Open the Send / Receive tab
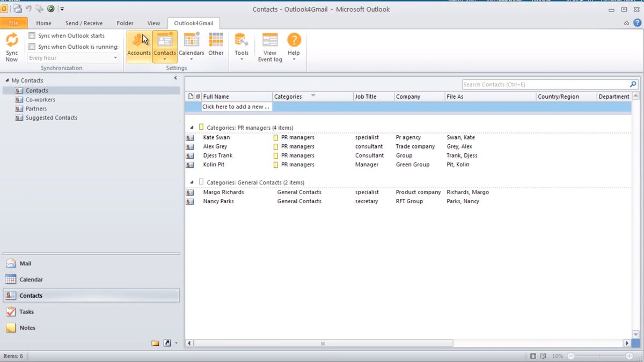 [84, 23]
